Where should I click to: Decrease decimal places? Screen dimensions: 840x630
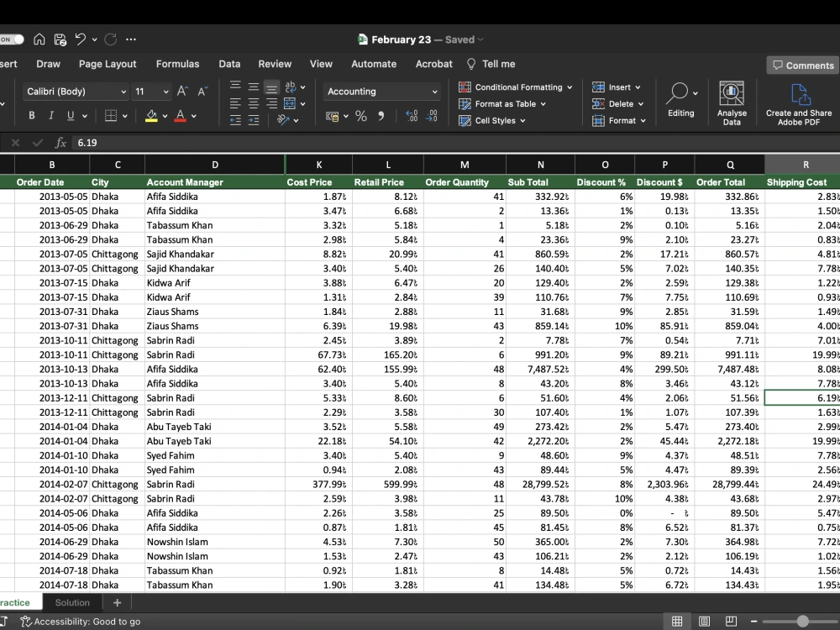(431, 116)
